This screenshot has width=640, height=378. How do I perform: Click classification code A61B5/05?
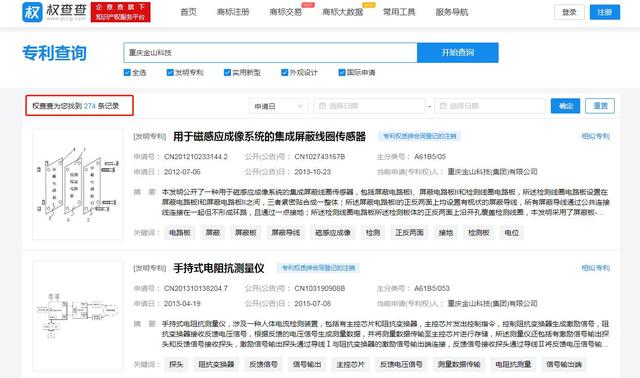pyautogui.click(x=430, y=157)
